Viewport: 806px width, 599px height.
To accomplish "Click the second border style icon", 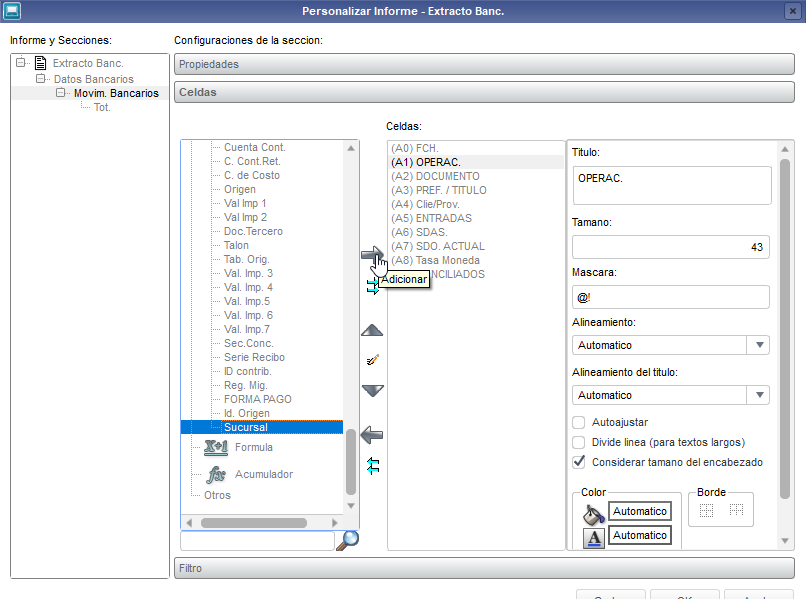I will pos(736,510).
